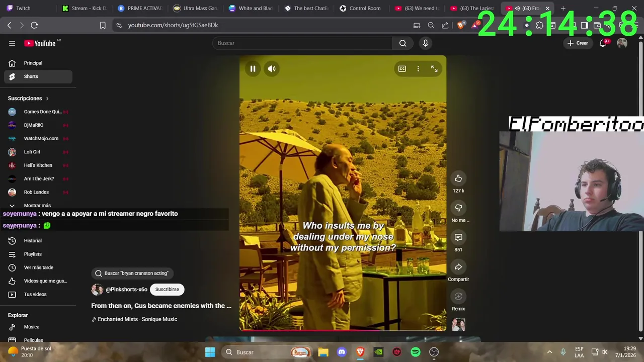This screenshot has width=644, height=362.
Task: Start voice search with the microphone
Action: coord(426,43)
